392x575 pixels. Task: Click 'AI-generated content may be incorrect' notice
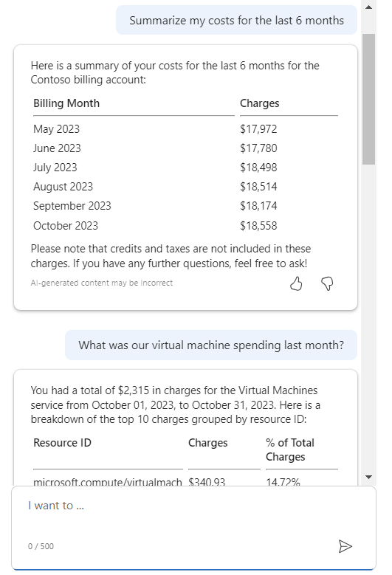point(102,283)
